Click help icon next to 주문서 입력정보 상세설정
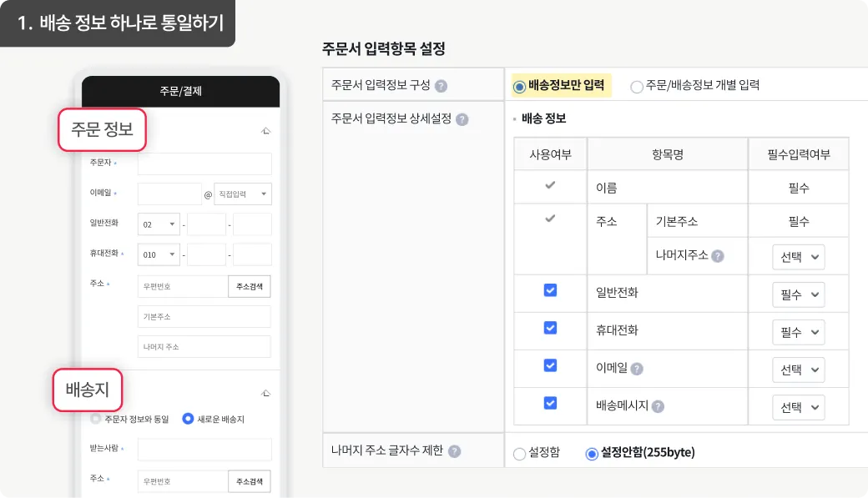The height and width of the screenshot is (498, 868). click(462, 119)
